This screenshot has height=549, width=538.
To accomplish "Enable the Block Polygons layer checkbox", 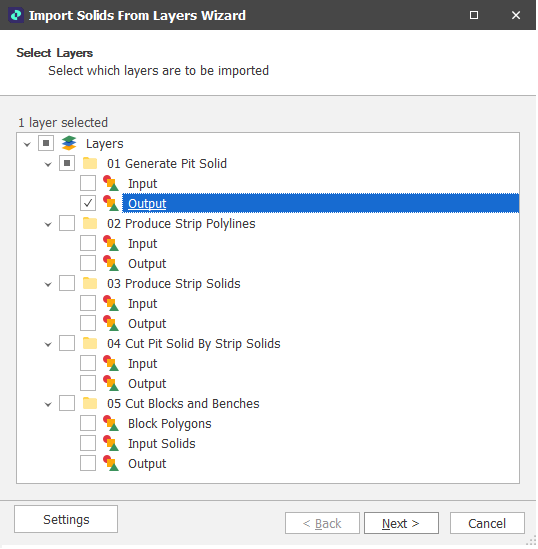I will [x=88, y=423].
